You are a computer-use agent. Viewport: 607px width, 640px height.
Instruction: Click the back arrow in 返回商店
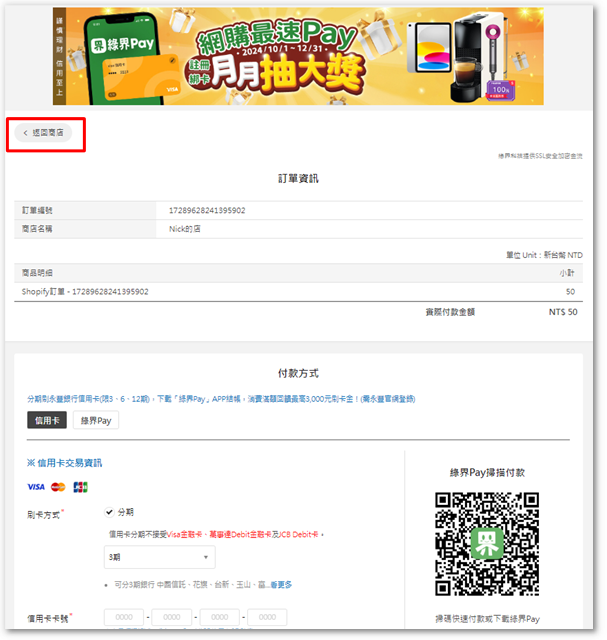(x=25, y=133)
